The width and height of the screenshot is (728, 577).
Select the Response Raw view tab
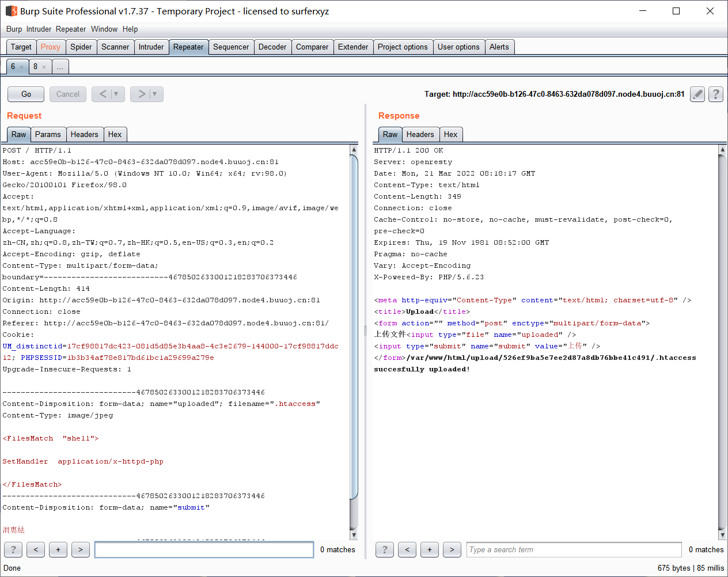(x=390, y=135)
